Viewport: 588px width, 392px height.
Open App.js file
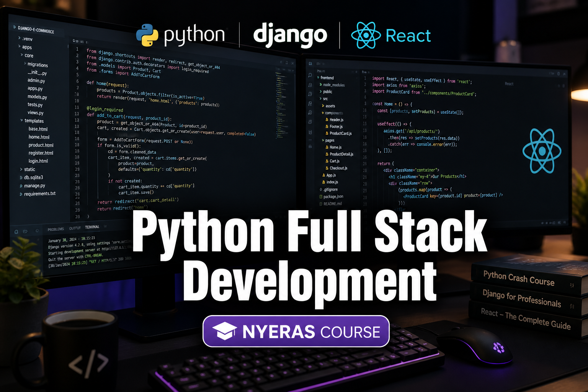pyautogui.click(x=331, y=175)
